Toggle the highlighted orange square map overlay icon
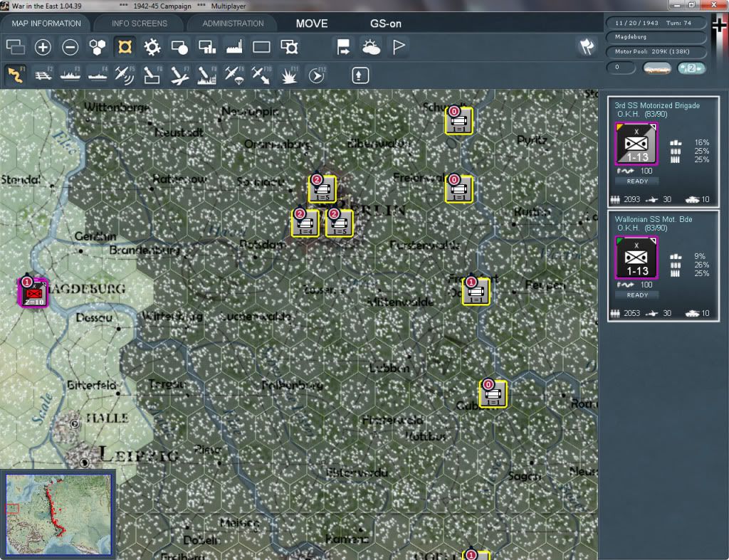Screen dimensions: 729x560 pos(125,47)
